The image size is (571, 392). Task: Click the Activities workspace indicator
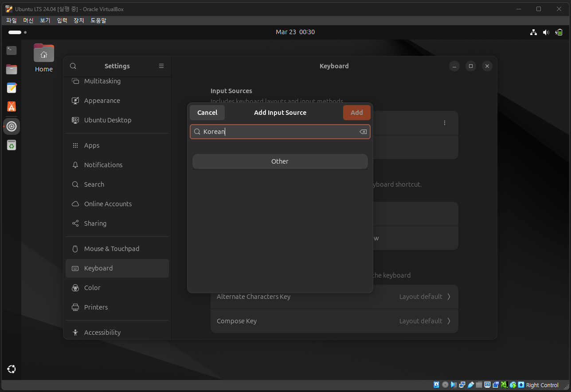pyautogui.click(x=17, y=32)
